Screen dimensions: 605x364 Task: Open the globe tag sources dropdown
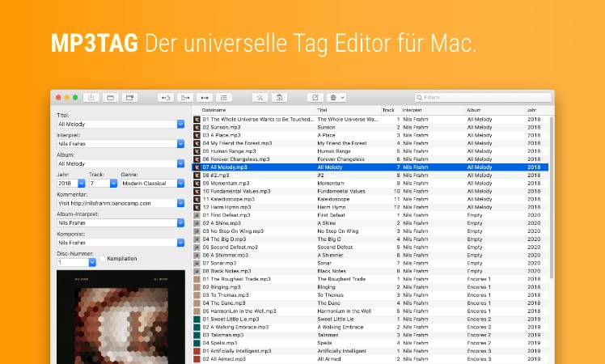coord(337,98)
